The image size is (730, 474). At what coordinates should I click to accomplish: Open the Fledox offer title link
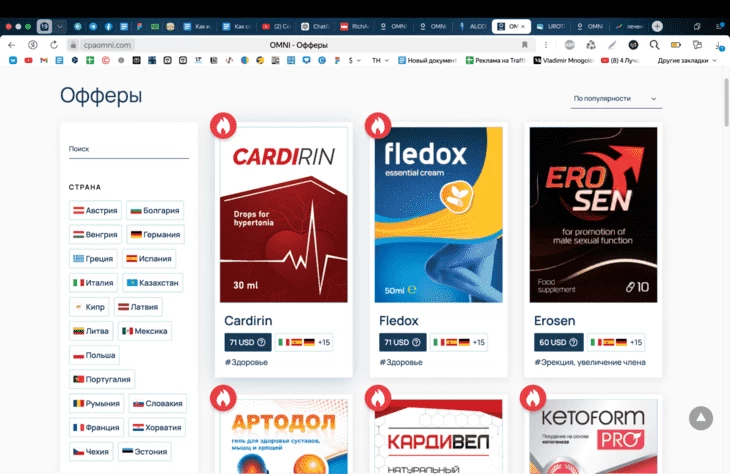click(x=399, y=321)
